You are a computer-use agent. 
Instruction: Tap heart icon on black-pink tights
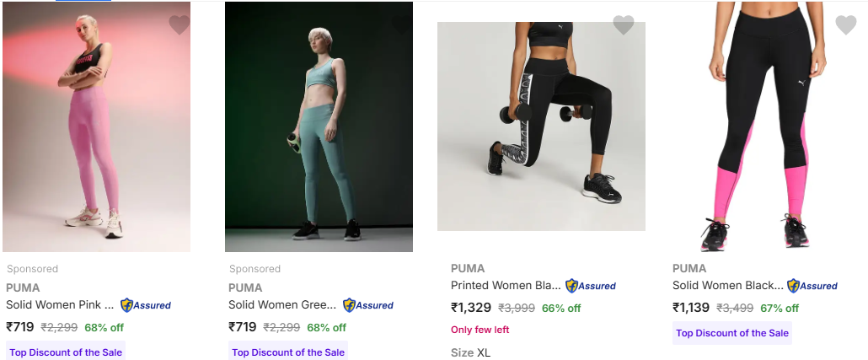click(x=846, y=25)
